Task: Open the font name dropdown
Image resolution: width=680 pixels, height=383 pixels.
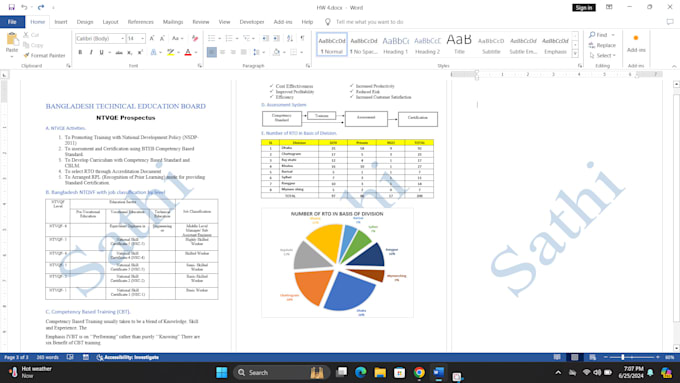Action: click(123, 39)
